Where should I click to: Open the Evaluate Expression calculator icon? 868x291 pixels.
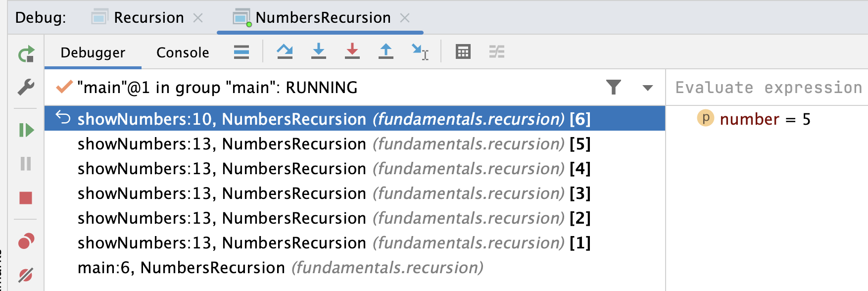click(463, 51)
